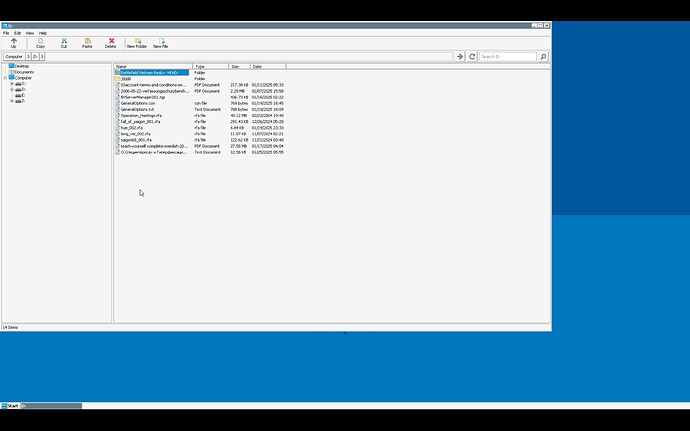Click the Copy toolbar icon
The width and height of the screenshot is (690, 431).
(40, 42)
